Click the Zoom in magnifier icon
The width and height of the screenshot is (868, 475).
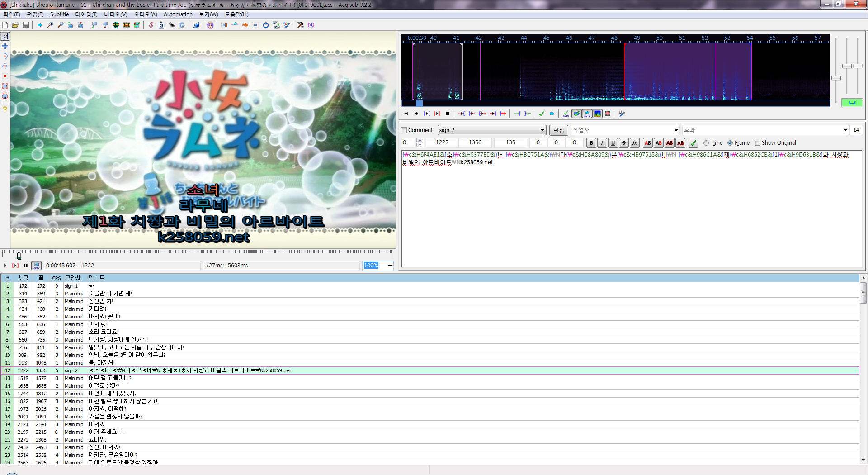(50, 25)
